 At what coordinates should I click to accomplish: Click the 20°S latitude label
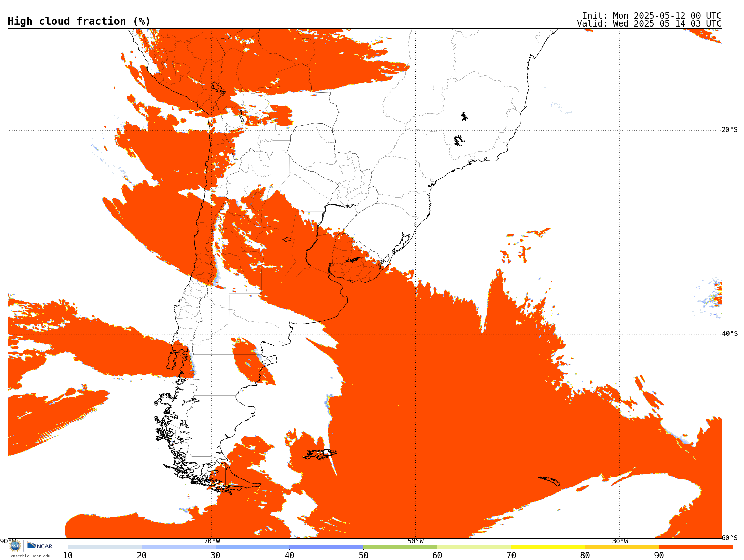click(x=730, y=130)
